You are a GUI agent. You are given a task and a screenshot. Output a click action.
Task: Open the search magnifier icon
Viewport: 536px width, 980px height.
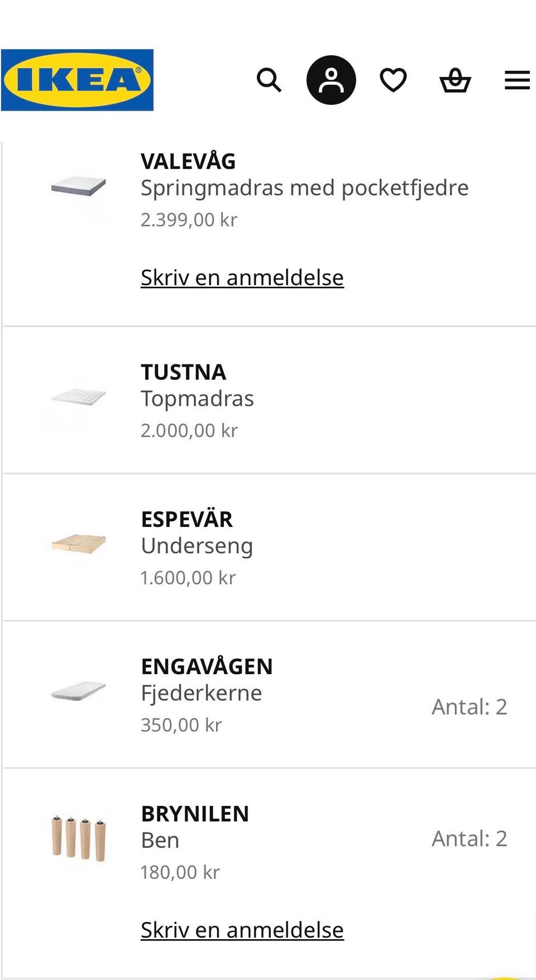click(269, 80)
